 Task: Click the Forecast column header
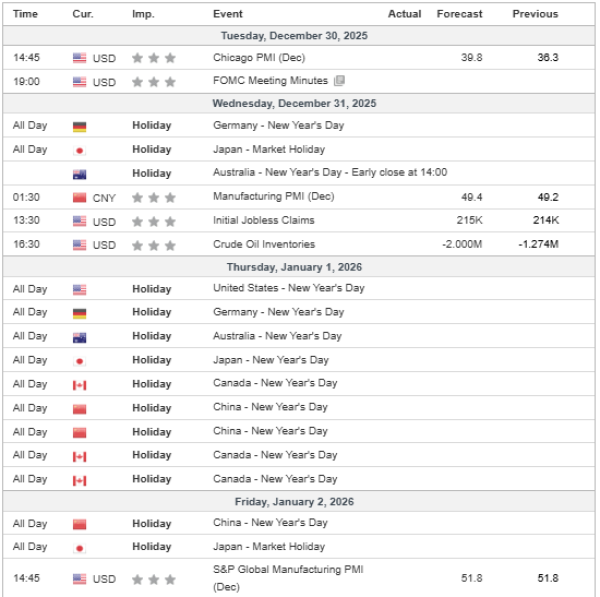pyautogui.click(x=459, y=14)
